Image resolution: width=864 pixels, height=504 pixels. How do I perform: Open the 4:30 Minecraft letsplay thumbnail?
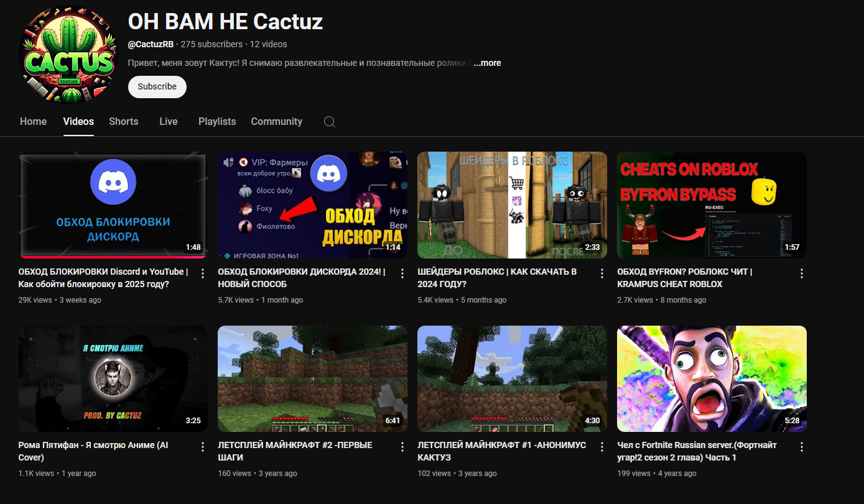(x=513, y=378)
